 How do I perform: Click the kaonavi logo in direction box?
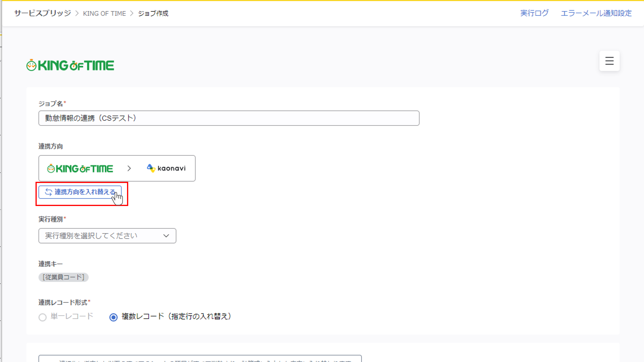click(x=166, y=168)
